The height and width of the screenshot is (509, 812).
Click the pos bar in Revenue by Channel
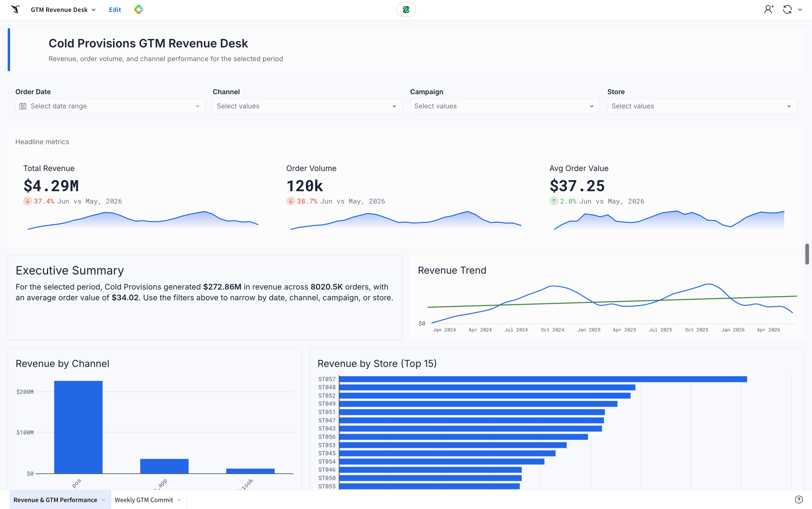coord(78,427)
